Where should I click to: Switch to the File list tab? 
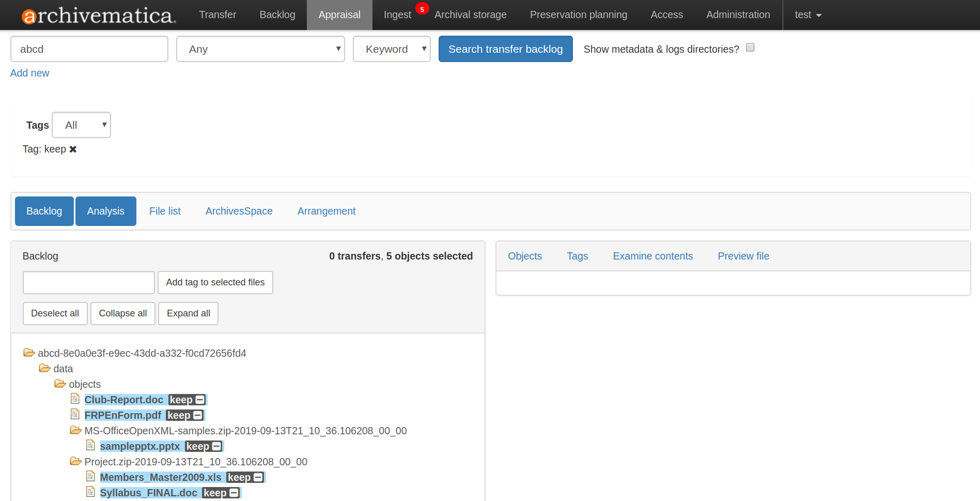point(165,211)
